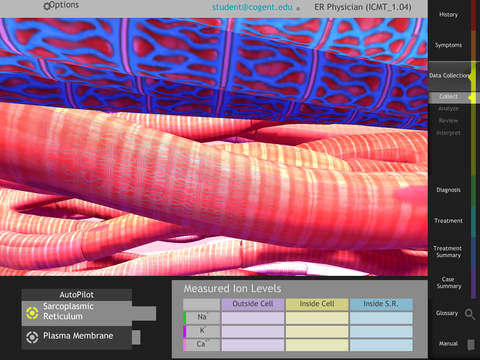Open the Diagnosis section
The image size is (480, 360).
448,190
